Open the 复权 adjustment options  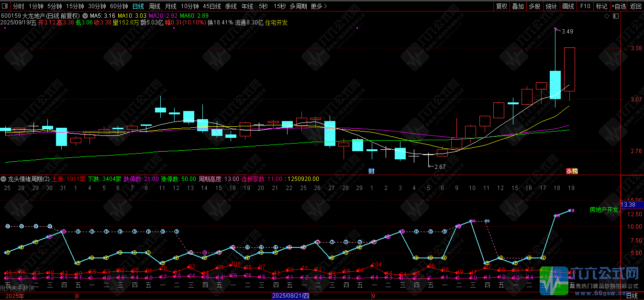[x=501, y=6]
